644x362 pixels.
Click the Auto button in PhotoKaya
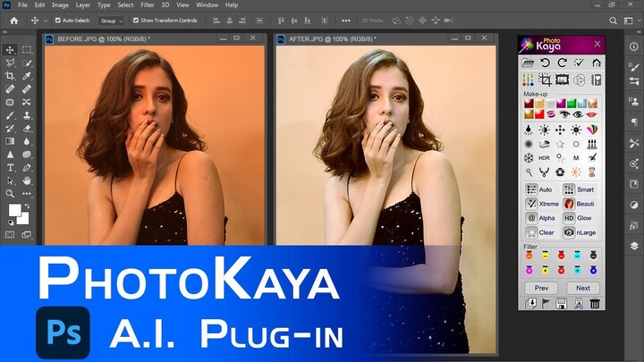click(x=539, y=189)
